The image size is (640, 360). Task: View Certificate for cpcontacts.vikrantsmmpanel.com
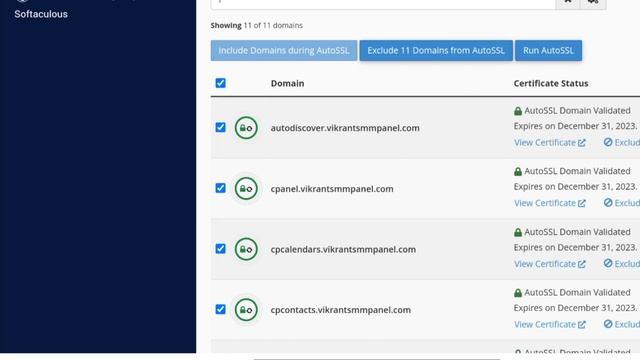point(550,324)
